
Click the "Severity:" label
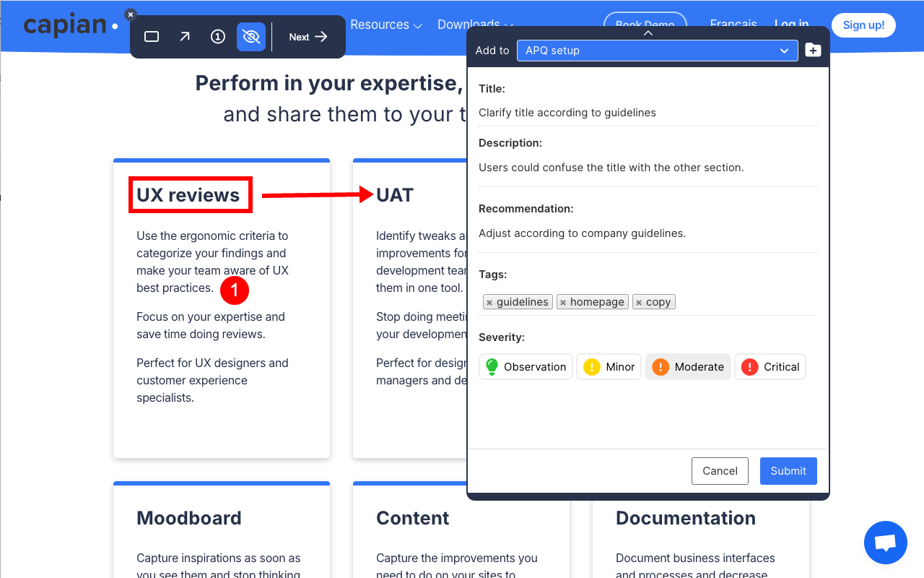[502, 337]
